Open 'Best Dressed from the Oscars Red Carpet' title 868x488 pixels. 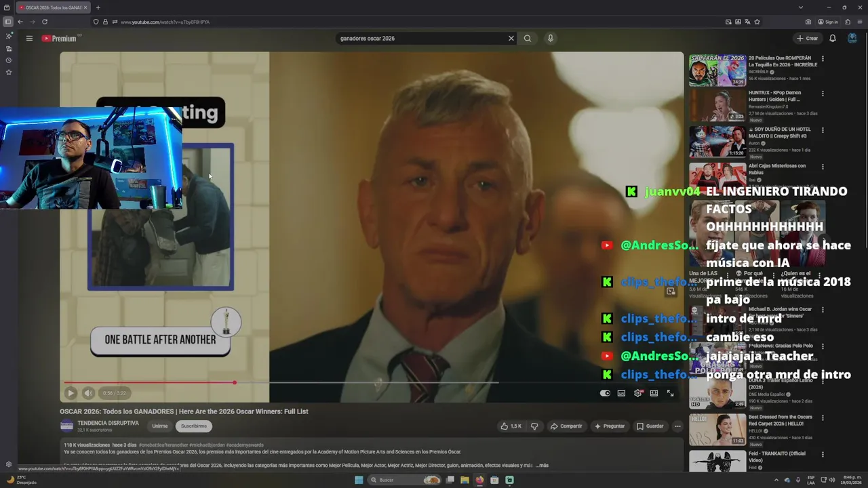(x=781, y=420)
